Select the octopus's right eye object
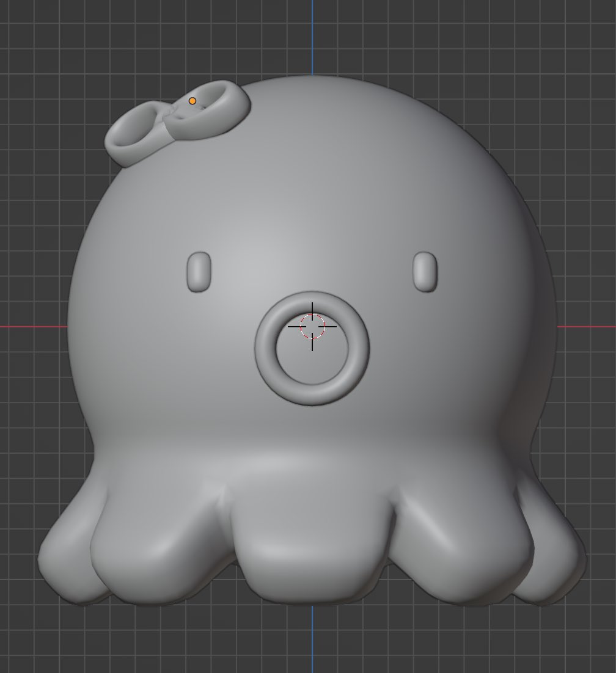Image resolution: width=616 pixels, height=673 pixels. pyautogui.click(x=425, y=272)
